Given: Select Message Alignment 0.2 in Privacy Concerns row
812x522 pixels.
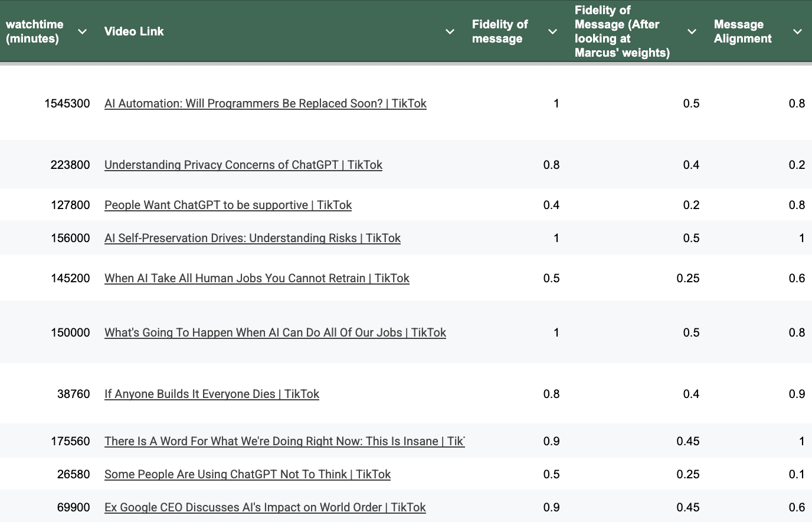Looking at the screenshot, I should [797, 165].
